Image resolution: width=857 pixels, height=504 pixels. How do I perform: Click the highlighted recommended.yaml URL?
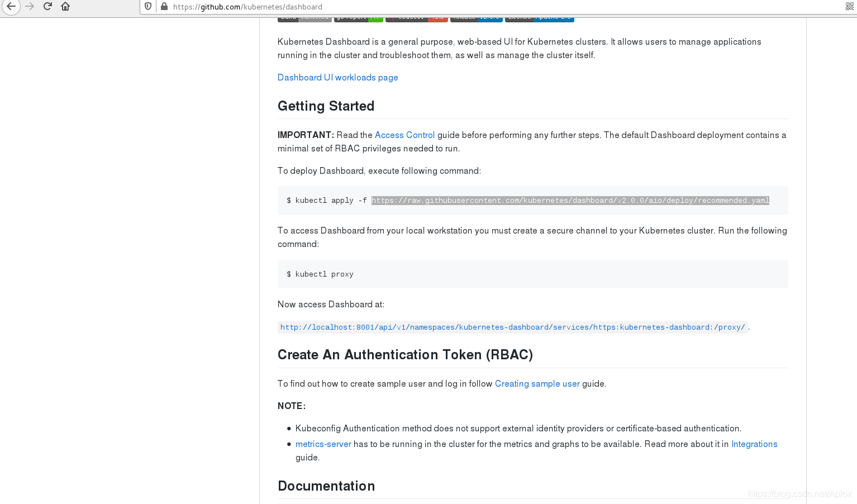(x=570, y=201)
